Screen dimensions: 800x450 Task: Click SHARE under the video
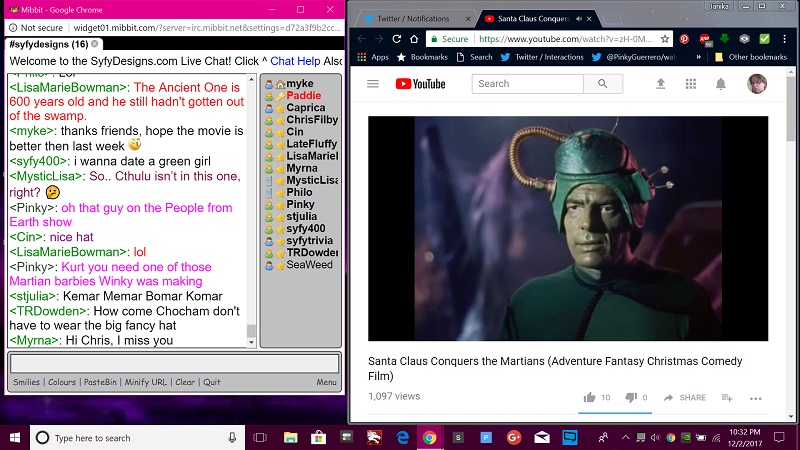(684, 397)
